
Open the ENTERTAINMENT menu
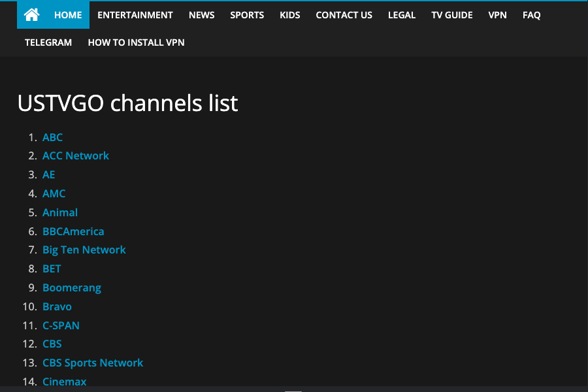coord(135,15)
